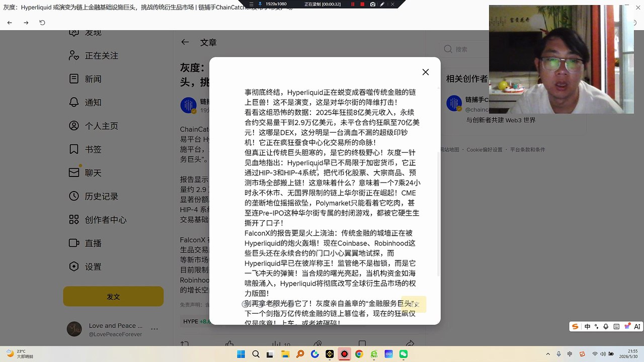Open 链捕手 avatar under 相关创作者
This screenshot has width=644, height=362.
[x=454, y=103]
